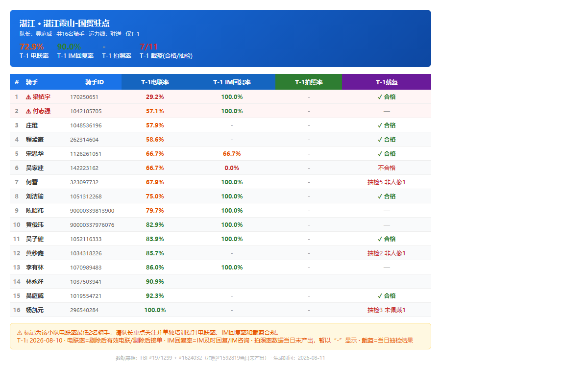Click the 队长：吴庭威 subtitle line

coord(79,34)
